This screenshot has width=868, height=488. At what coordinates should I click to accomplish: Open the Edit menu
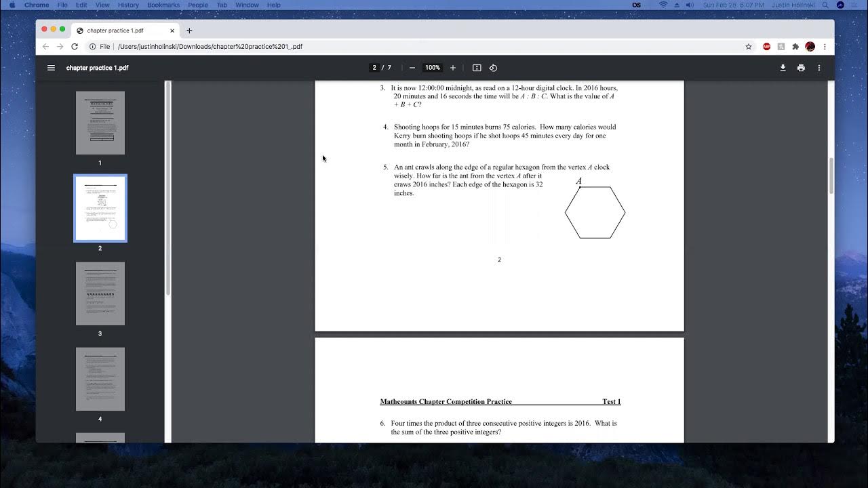81,5
